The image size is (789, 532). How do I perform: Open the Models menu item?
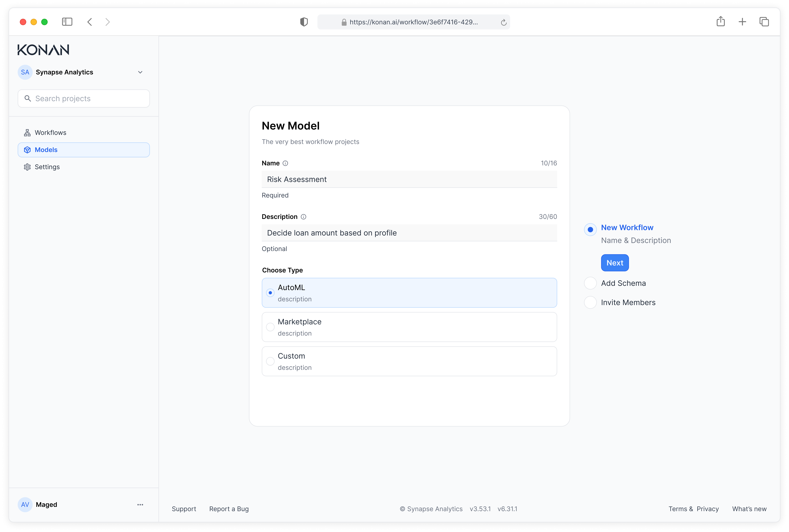[x=84, y=150]
